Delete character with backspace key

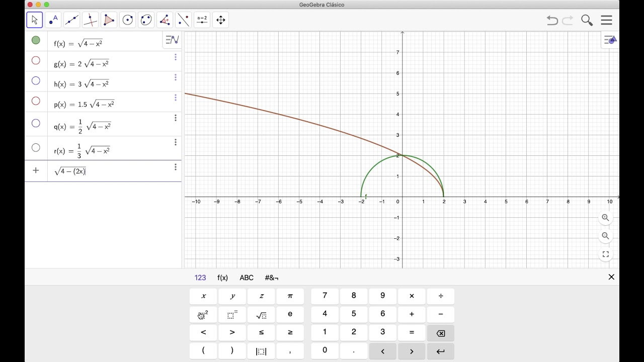click(441, 333)
